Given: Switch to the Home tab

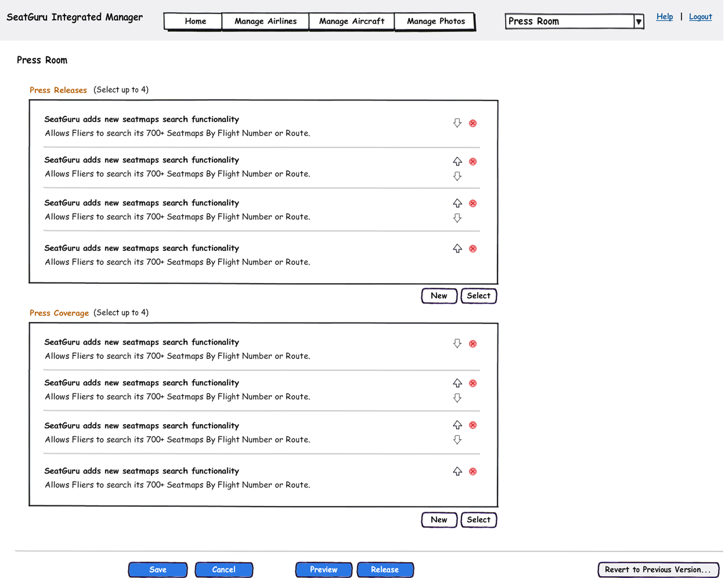Looking at the screenshot, I should point(195,21).
